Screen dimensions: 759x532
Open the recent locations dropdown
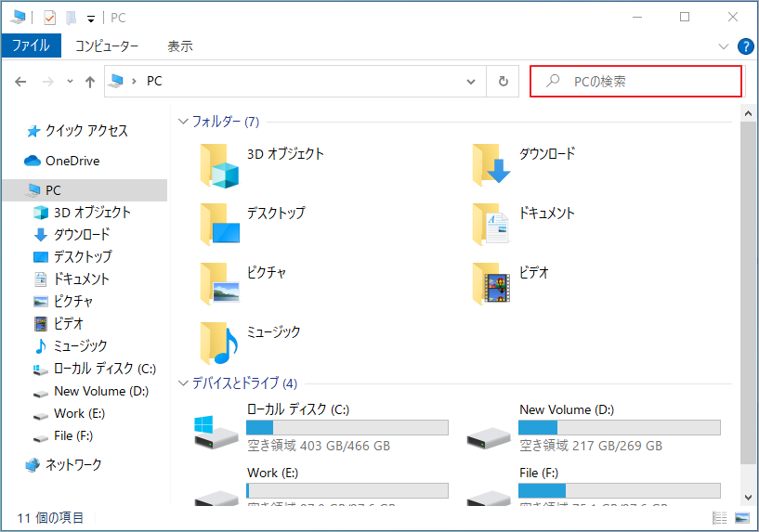click(70, 82)
